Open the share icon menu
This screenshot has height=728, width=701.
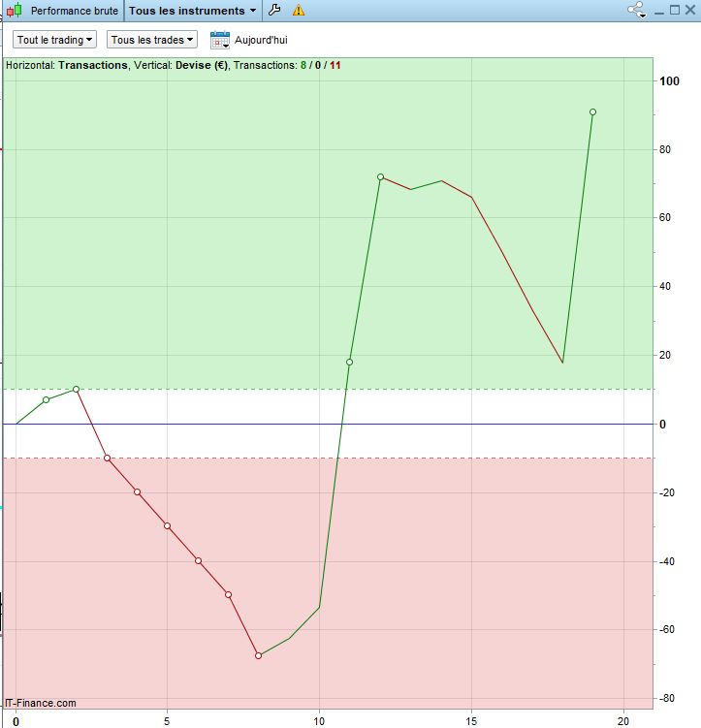(x=636, y=10)
